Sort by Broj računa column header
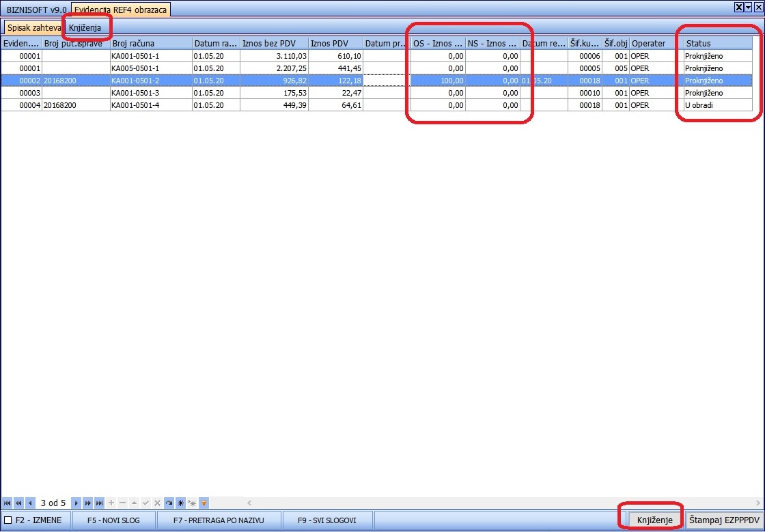Viewport: 765px width, 532px height. 151,44
